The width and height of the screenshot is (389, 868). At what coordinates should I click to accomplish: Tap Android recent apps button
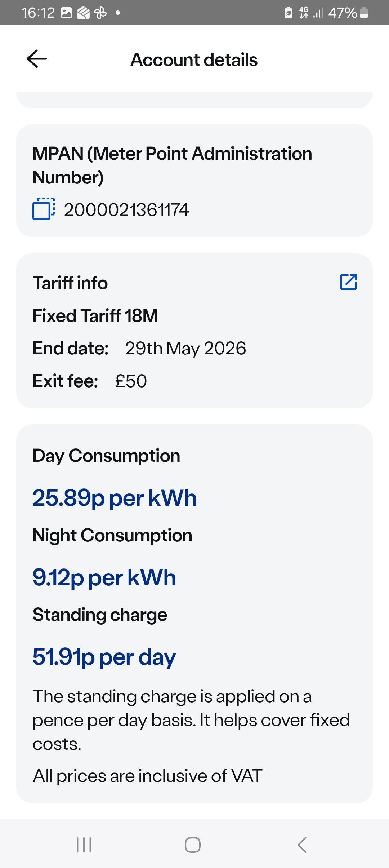[x=84, y=845]
